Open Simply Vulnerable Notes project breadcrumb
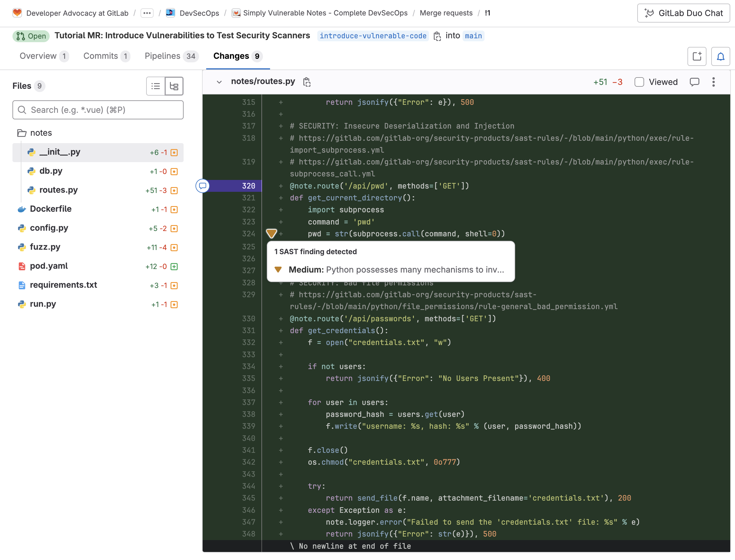This screenshot has width=735, height=560. [x=325, y=13]
